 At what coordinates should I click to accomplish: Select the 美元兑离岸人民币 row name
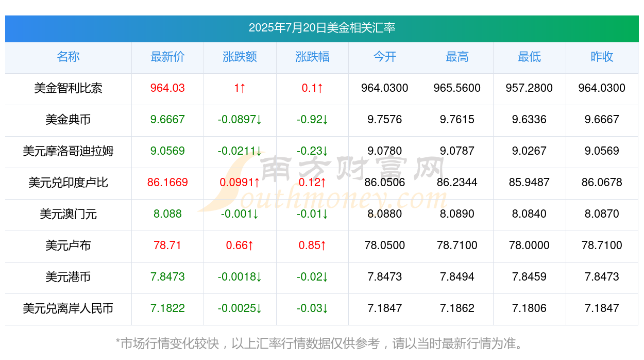(x=68, y=308)
